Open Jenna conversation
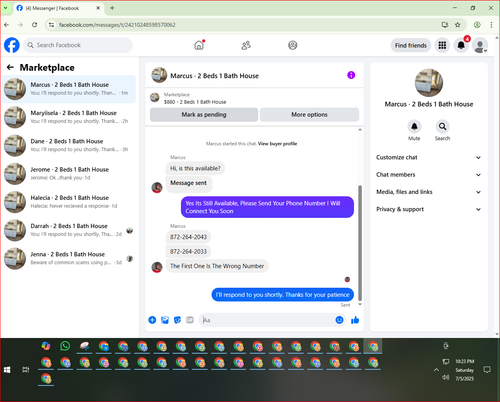This screenshot has width=500, height=402. tap(69, 259)
